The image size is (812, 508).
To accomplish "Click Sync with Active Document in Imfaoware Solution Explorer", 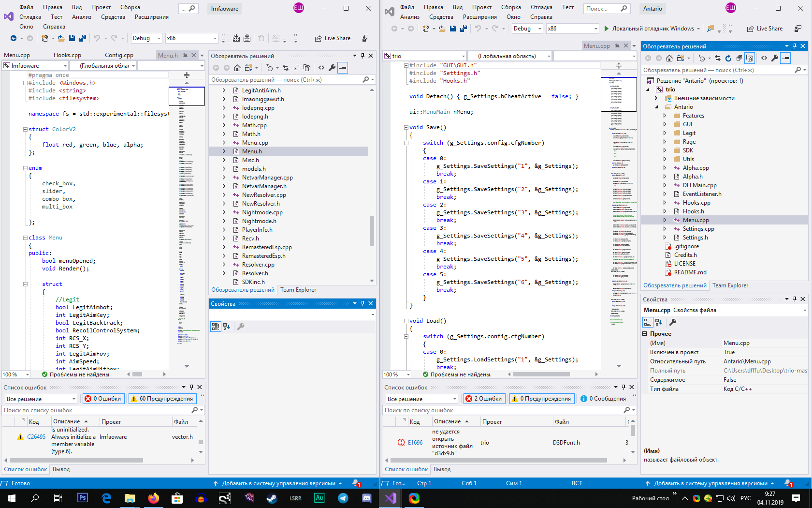I will (286, 68).
